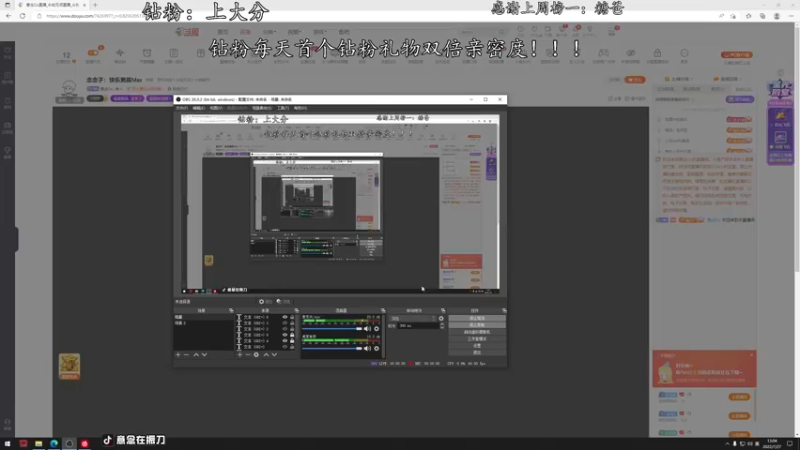Select the second scene in Scenes list

[x=204, y=323]
